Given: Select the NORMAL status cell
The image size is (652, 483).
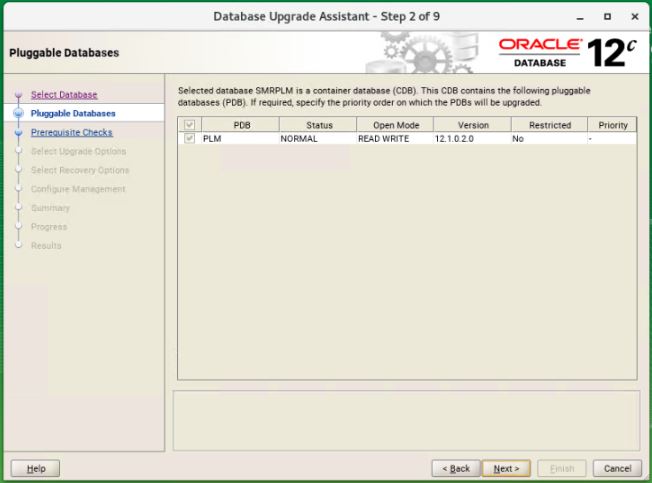Looking at the screenshot, I should 318,138.
